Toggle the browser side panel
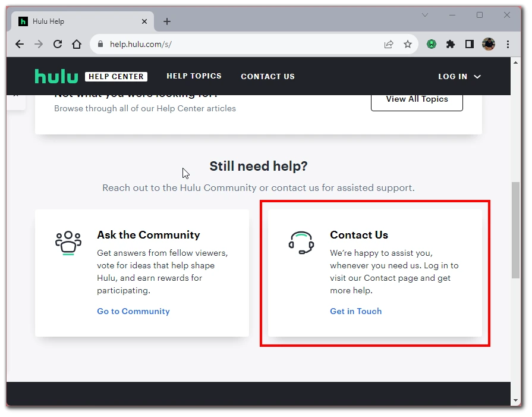The image size is (532, 417). click(470, 44)
